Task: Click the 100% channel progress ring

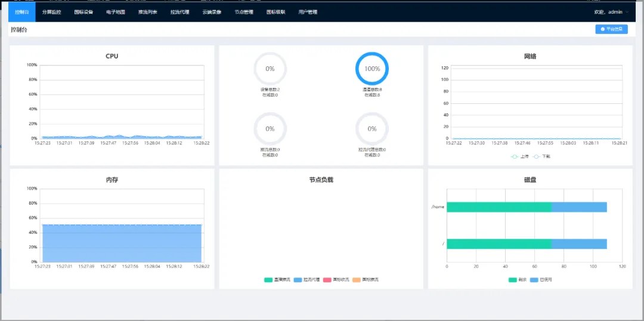Action: (372, 69)
